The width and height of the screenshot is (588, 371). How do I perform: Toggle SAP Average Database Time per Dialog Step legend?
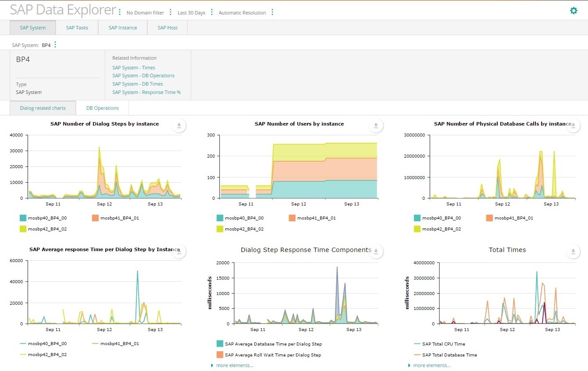[x=269, y=344]
